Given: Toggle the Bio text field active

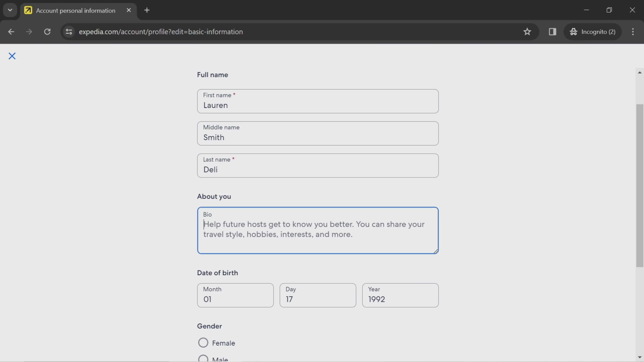Looking at the screenshot, I should click(x=318, y=230).
